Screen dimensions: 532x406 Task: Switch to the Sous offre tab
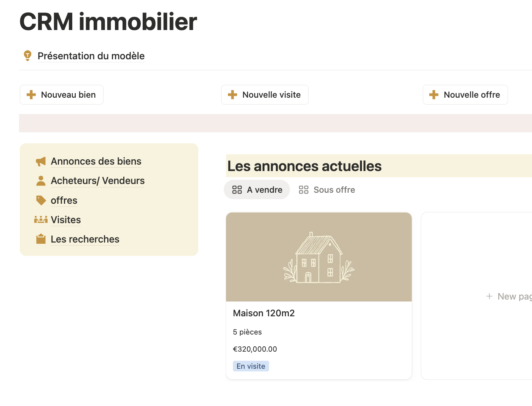point(327,190)
